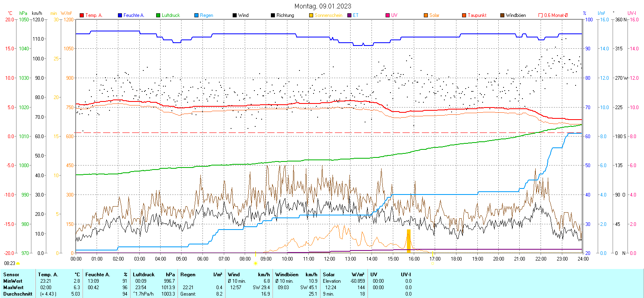Click the pink UV legend square
Image resolution: width=644 pixels, height=298 pixels.
(x=388, y=15)
